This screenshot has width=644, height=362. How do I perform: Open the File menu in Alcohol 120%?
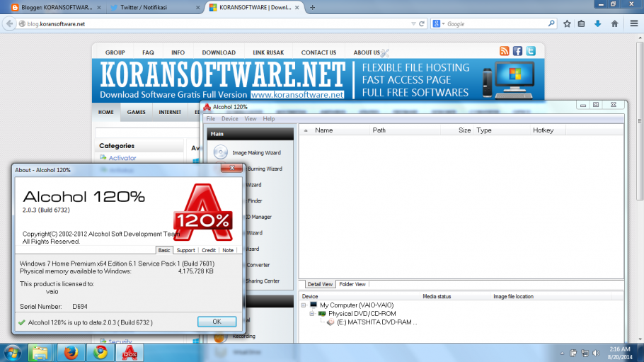[x=211, y=118]
